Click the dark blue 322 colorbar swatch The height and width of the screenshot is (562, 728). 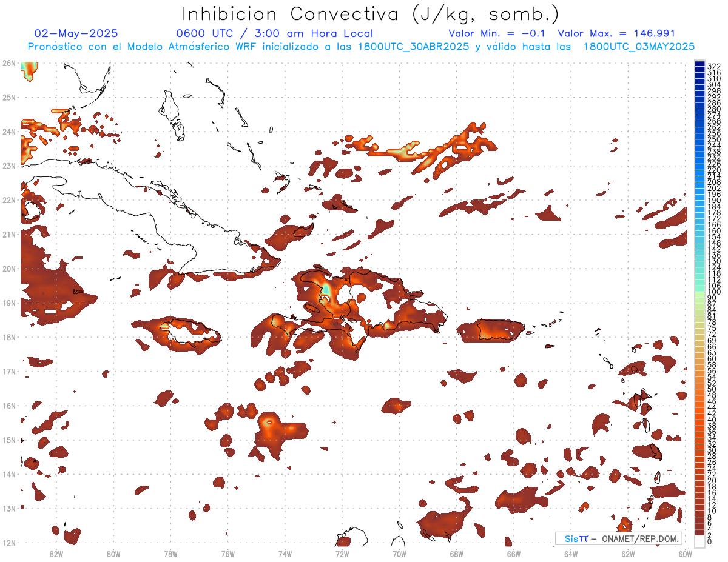point(699,63)
